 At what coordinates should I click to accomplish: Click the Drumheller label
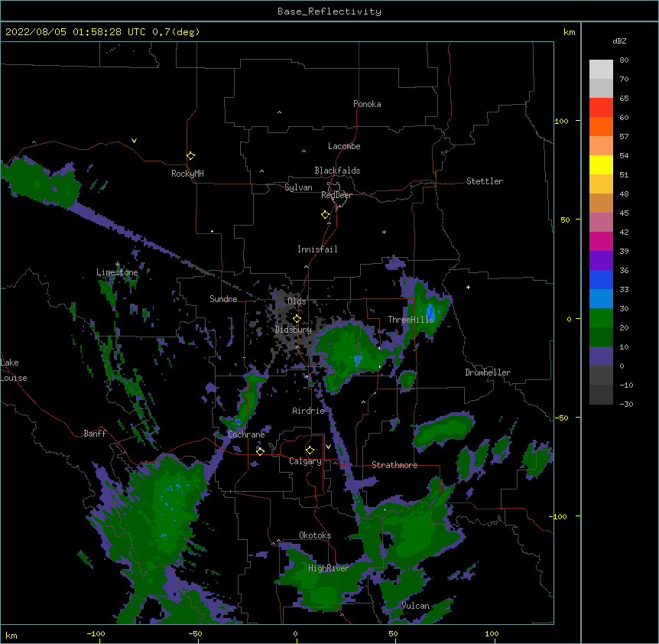[x=488, y=372]
